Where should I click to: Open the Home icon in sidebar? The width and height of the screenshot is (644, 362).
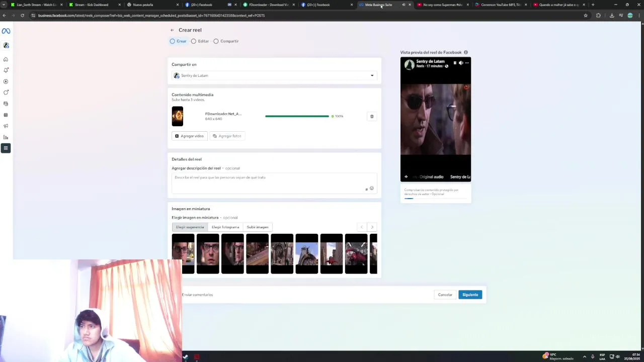click(6, 59)
